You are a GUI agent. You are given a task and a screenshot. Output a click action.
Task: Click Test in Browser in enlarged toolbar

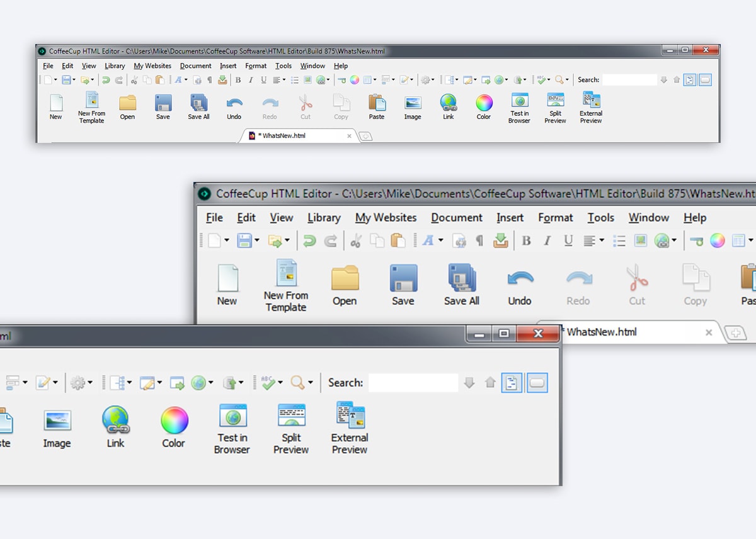tap(232, 428)
